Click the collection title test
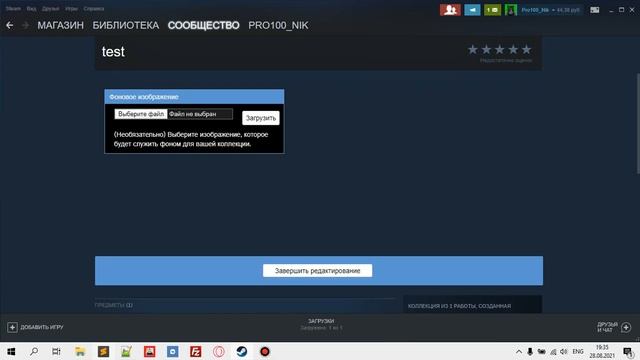Screen dimensions: 640x360 [x=113, y=52]
